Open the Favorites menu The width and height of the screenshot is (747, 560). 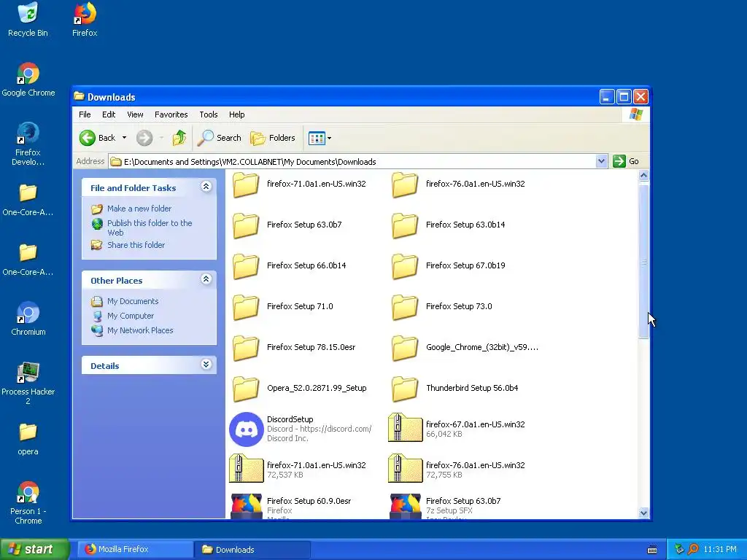[x=171, y=114]
